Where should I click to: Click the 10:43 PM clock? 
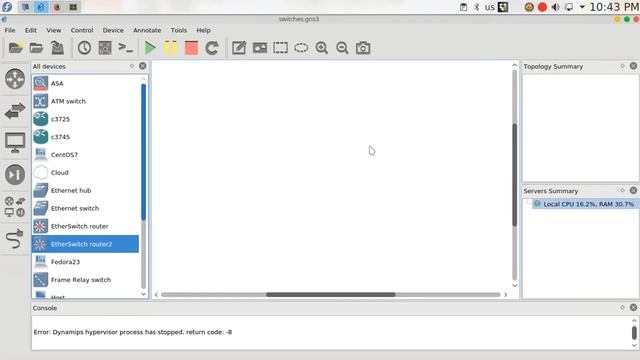pyautogui.click(x=614, y=7)
